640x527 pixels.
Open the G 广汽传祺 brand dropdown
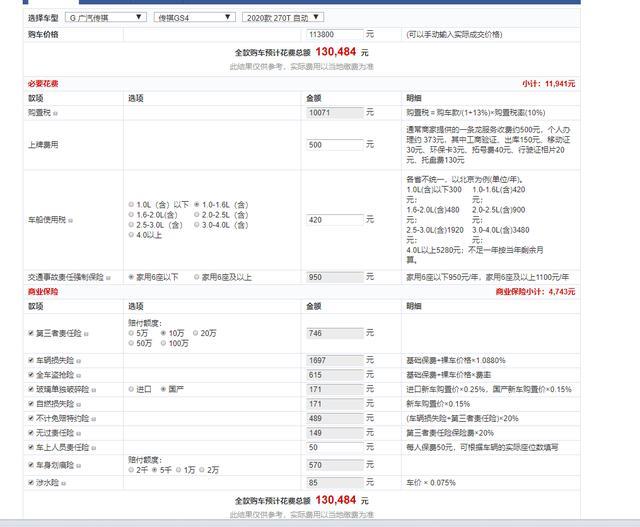106,18
